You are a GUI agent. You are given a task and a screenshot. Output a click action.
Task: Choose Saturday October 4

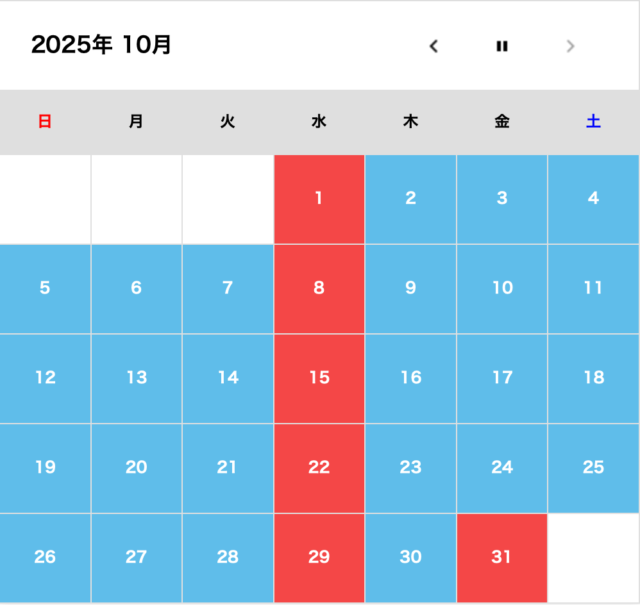(x=594, y=199)
